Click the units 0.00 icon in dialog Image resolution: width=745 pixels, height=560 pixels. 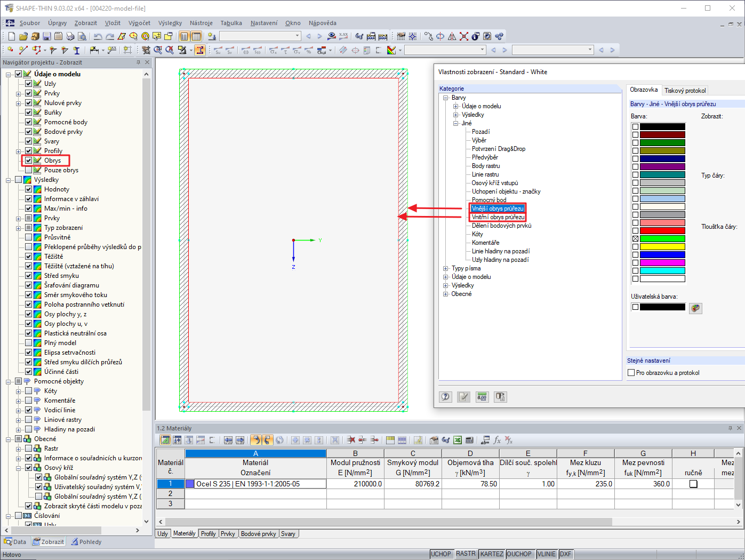pos(482,397)
